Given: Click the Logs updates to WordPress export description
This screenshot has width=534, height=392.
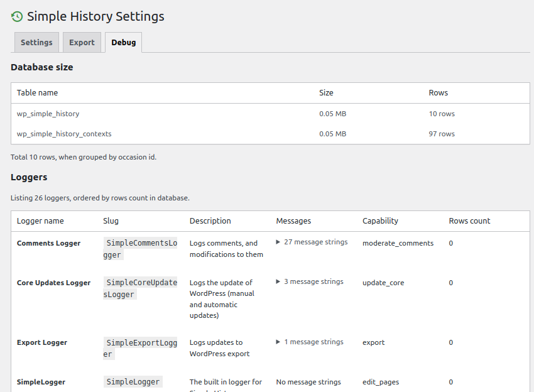Looking at the screenshot, I should pos(220,348).
